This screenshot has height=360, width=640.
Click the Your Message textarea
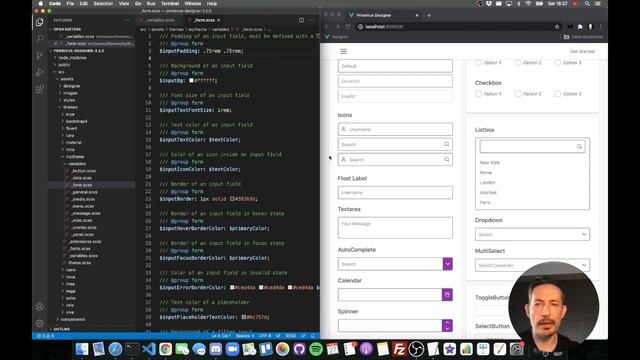(395, 228)
